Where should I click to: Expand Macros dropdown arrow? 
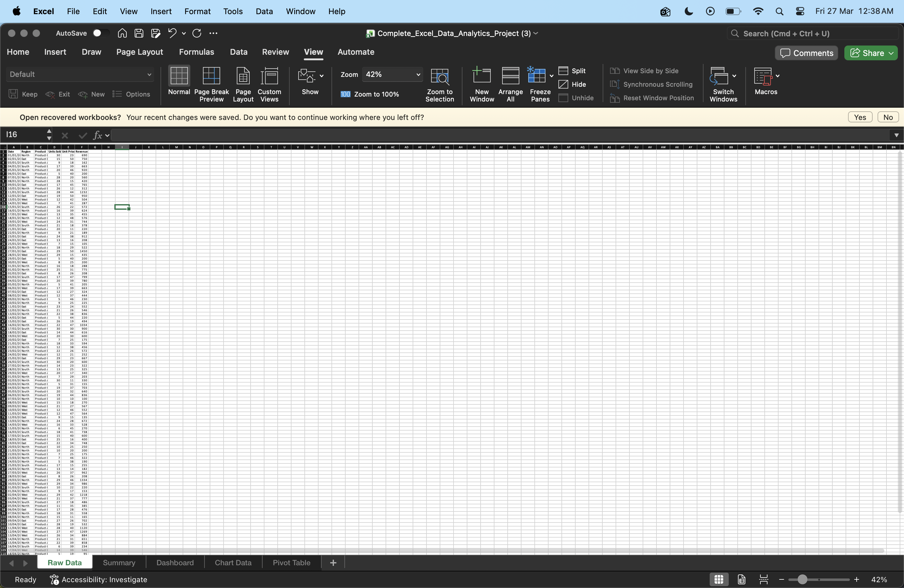click(778, 76)
